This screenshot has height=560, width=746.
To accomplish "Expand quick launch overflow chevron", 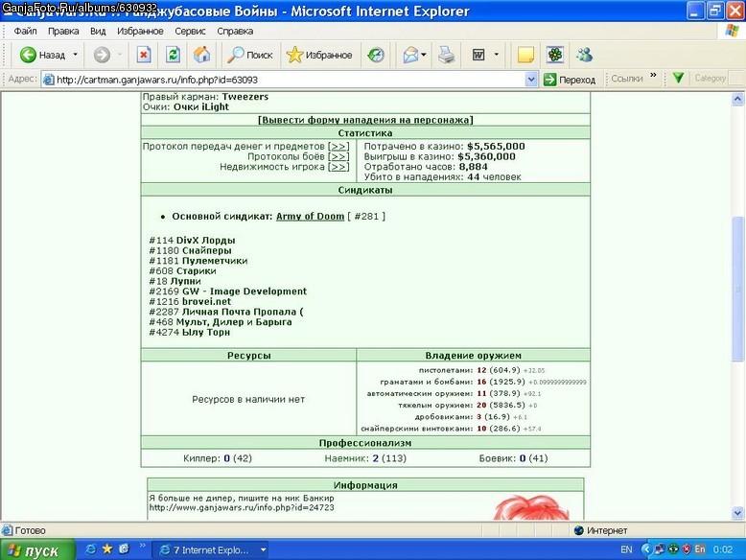I will coord(142,546).
